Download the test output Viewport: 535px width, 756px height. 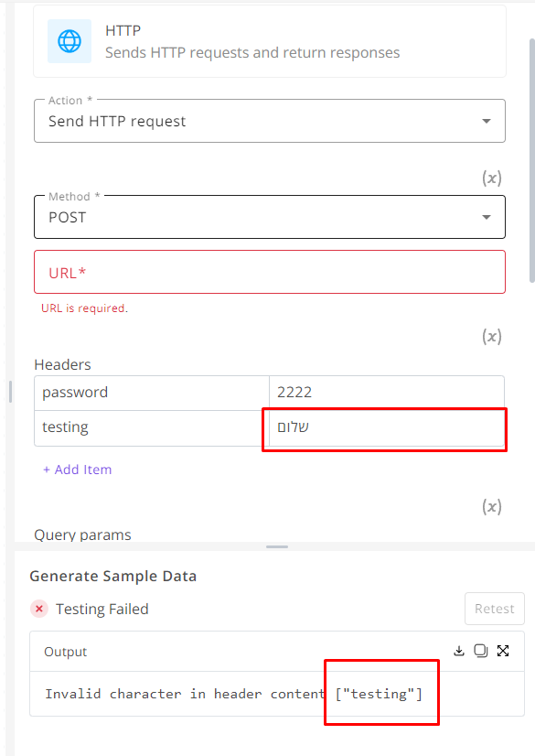pos(459,651)
